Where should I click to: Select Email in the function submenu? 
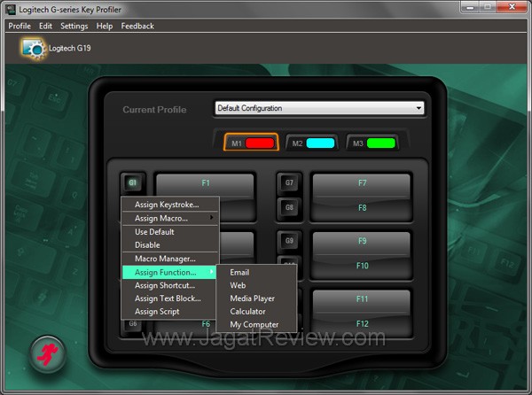click(x=256, y=273)
